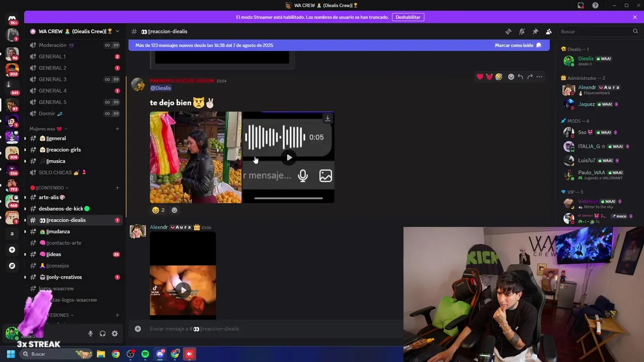
Task: Dismiss the streamer mode banner
Action: 635,17
